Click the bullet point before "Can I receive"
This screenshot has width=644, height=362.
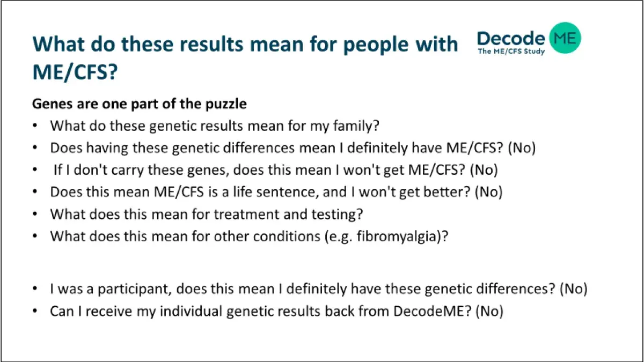click(x=35, y=311)
